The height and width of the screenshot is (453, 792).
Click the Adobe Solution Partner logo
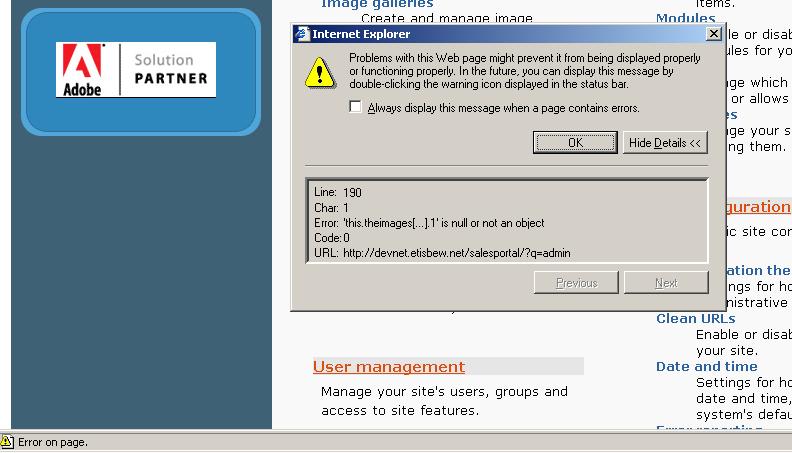tap(136, 70)
